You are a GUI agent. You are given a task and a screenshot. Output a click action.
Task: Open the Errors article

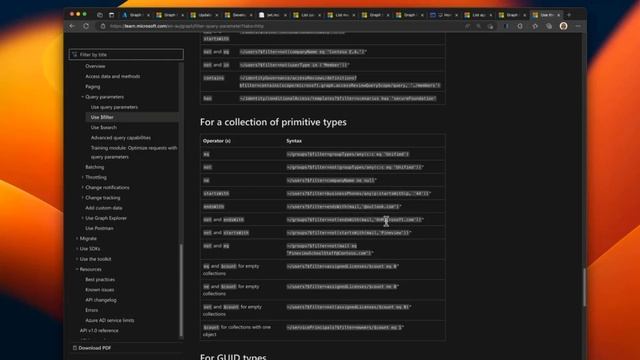pyautogui.click(x=91, y=310)
